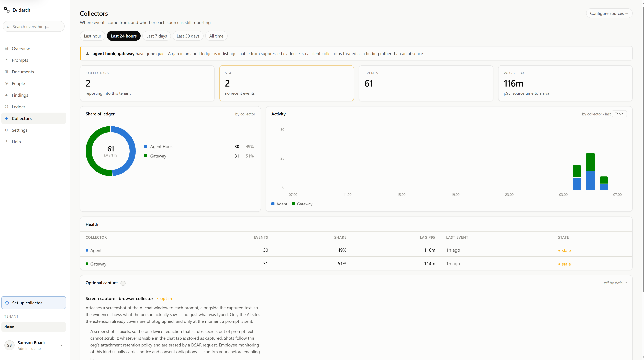Click the Ledger sidebar icon
This screenshot has width=644, height=360.
coord(6,107)
